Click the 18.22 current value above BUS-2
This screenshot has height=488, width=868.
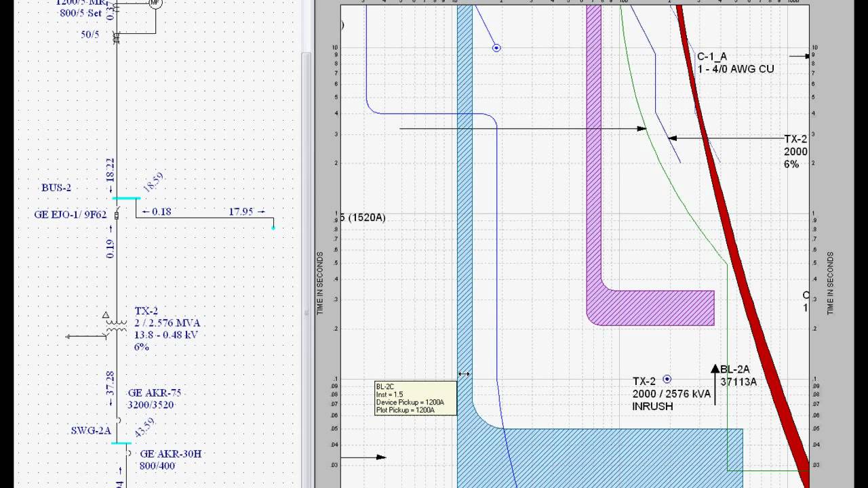(x=111, y=169)
